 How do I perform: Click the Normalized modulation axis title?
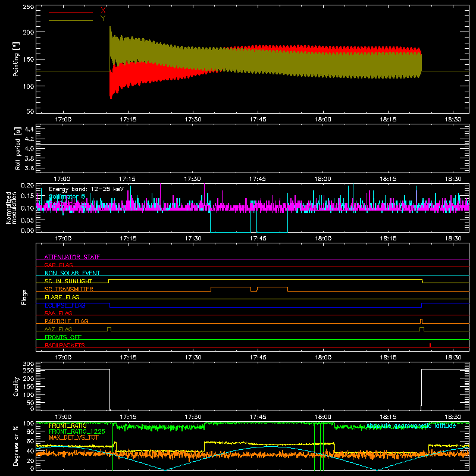11,208
